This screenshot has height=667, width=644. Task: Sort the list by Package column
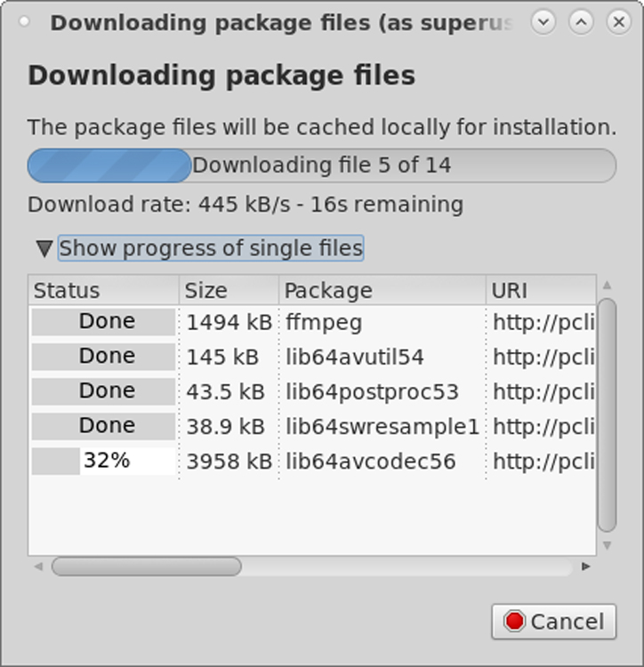coord(382,290)
